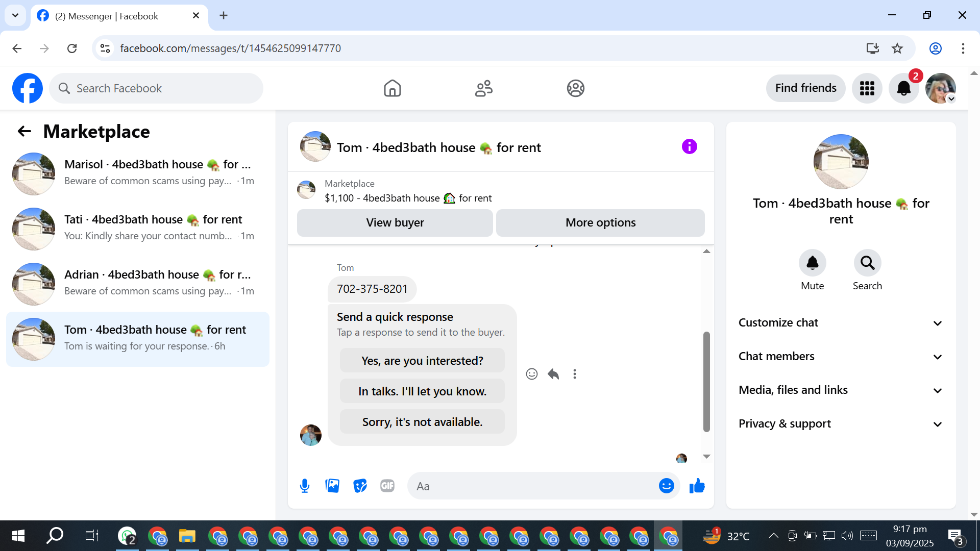The height and width of the screenshot is (551, 980).
Task: Open Windows taskbar search
Action: (55, 536)
